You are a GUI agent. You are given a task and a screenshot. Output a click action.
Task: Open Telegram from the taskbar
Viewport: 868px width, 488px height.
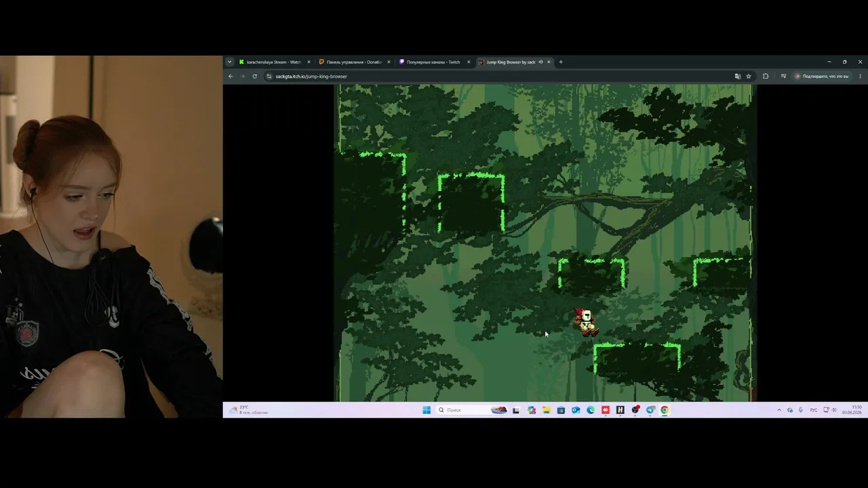[x=650, y=410]
